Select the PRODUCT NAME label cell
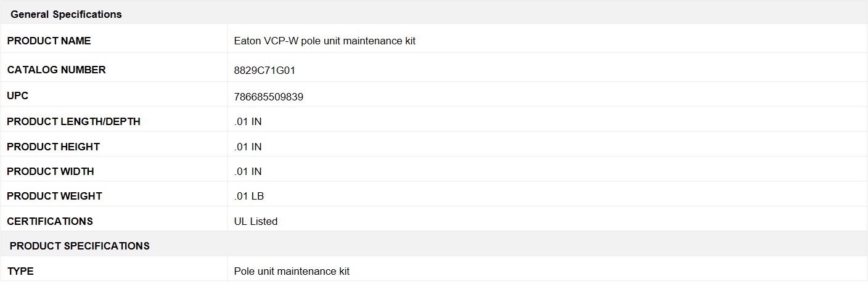Viewport: 868px width, 284px height. click(114, 41)
